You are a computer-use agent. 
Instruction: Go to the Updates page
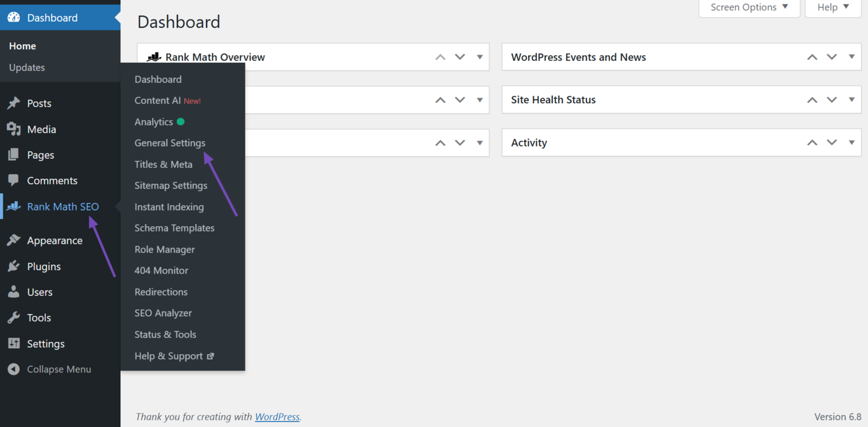pos(27,68)
